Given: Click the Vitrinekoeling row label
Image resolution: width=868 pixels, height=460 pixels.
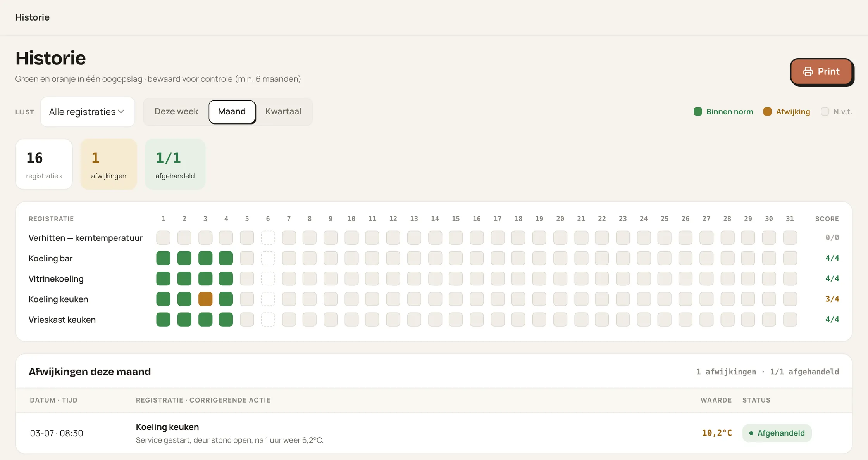Looking at the screenshot, I should point(56,279).
